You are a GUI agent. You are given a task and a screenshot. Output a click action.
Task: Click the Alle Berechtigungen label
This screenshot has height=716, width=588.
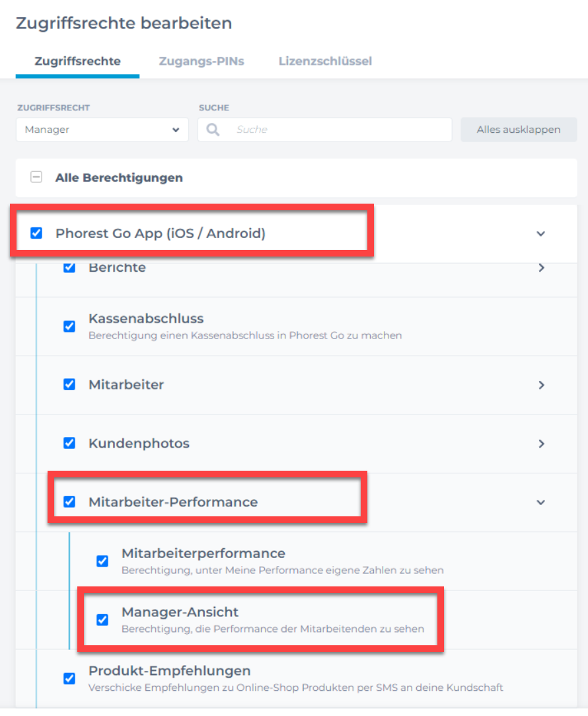coord(119,178)
